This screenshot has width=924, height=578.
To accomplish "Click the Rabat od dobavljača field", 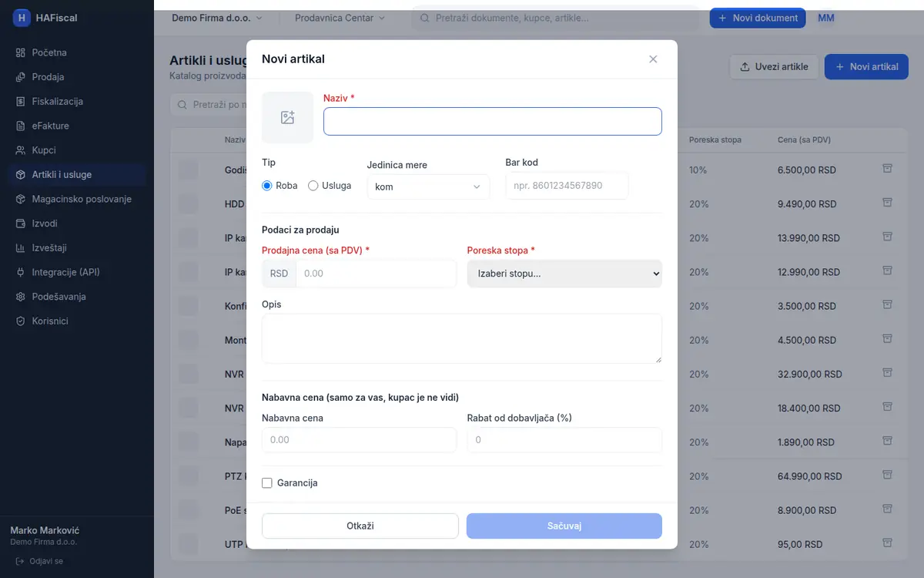I will coord(564,440).
